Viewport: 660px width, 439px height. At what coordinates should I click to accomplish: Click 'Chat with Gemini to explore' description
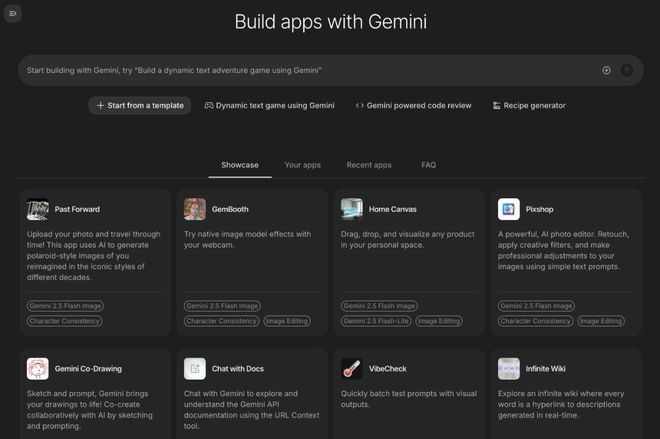coord(251,410)
